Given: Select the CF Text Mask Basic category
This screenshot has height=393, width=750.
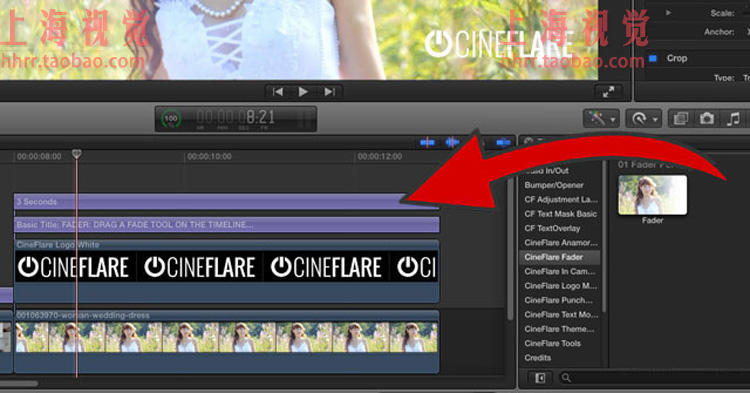Looking at the screenshot, I should 560,214.
